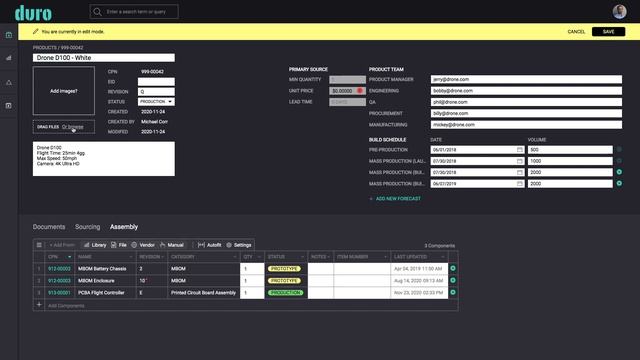Open assembly table Settings
This screenshot has width=640, height=360.
(239, 245)
